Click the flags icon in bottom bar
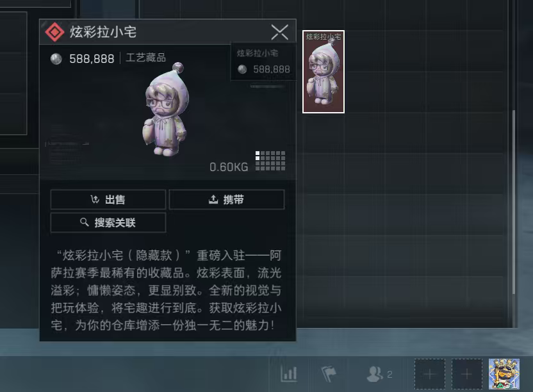Viewport: 533px width, 392px height. 329,374
